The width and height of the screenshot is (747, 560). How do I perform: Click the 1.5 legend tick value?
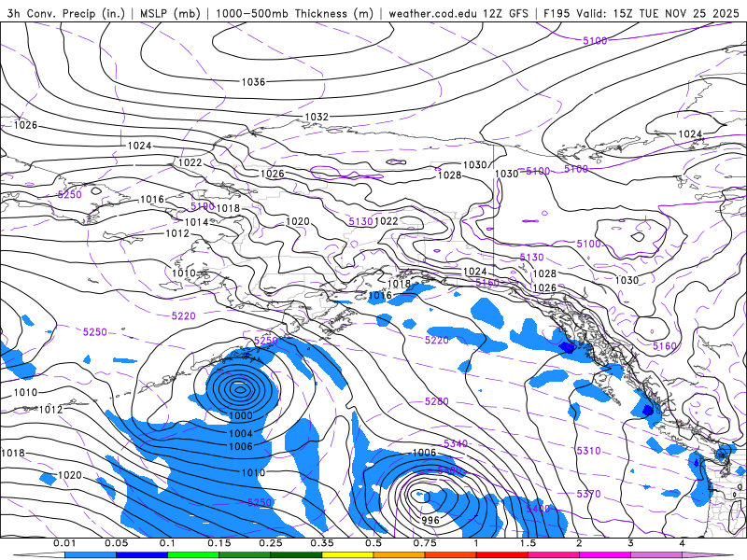(528, 543)
